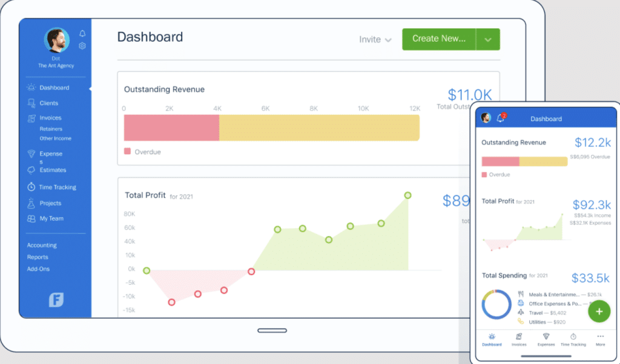Open notifications via the bell icon
The height and width of the screenshot is (364, 620).
point(82,34)
